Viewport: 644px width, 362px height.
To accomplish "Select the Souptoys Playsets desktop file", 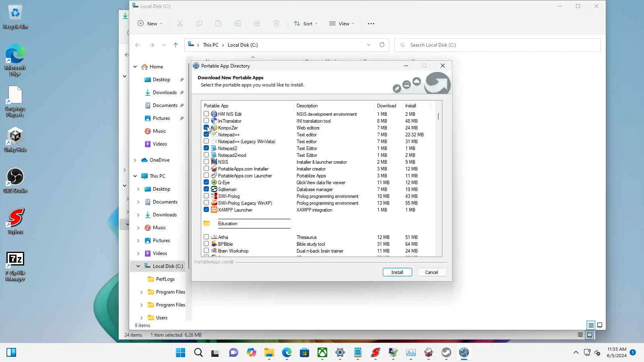I will pyautogui.click(x=15, y=101).
